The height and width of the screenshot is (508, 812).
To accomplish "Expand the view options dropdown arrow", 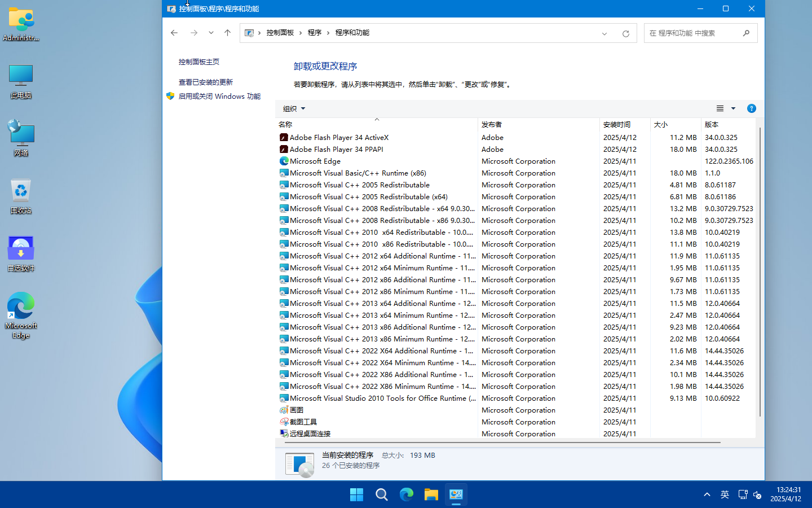I will [733, 108].
